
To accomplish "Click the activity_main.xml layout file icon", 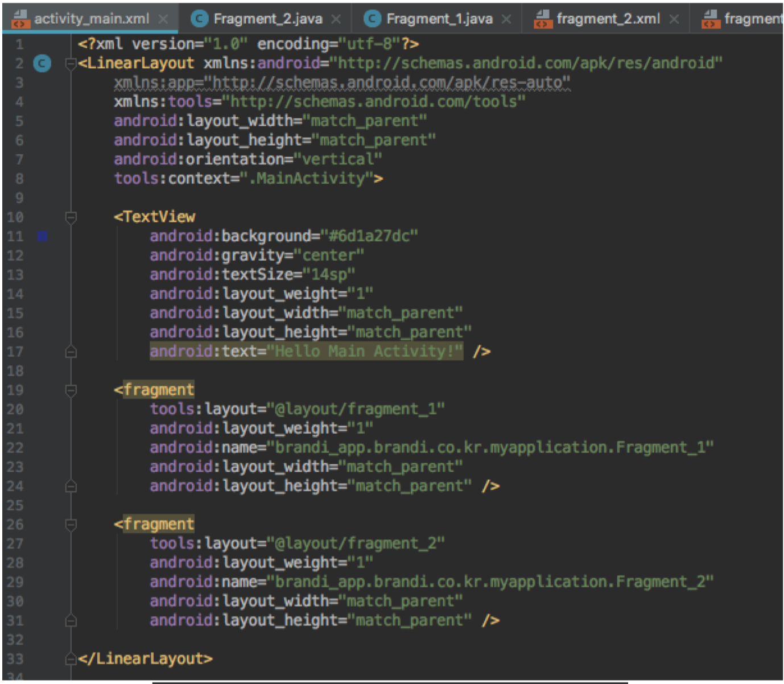I will point(20,19).
